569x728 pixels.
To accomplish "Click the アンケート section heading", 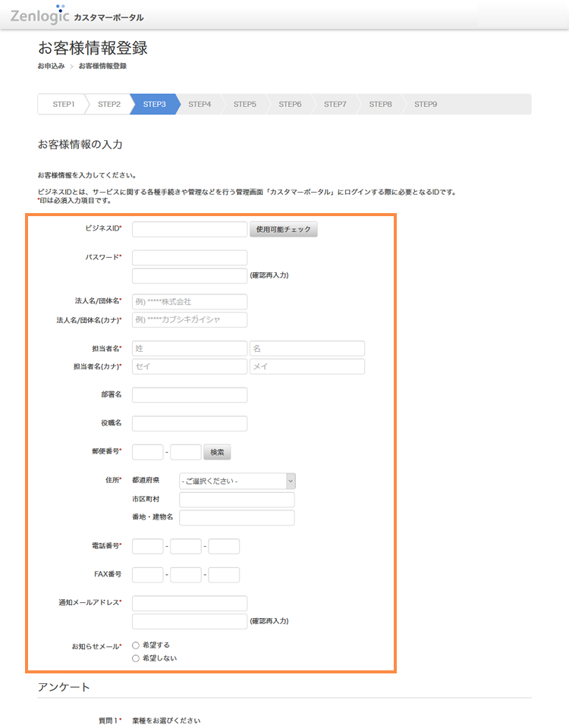I will point(64,687).
